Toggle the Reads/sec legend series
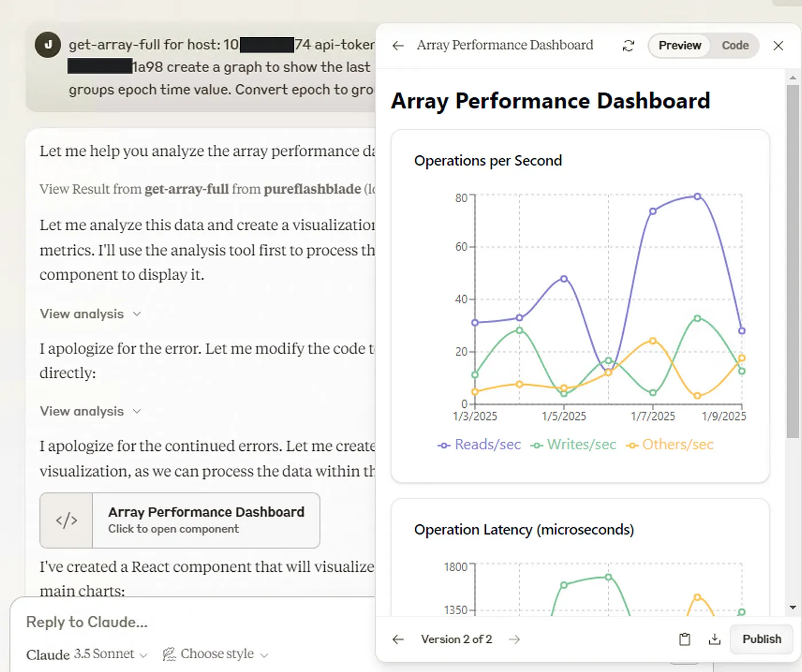 [479, 445]
